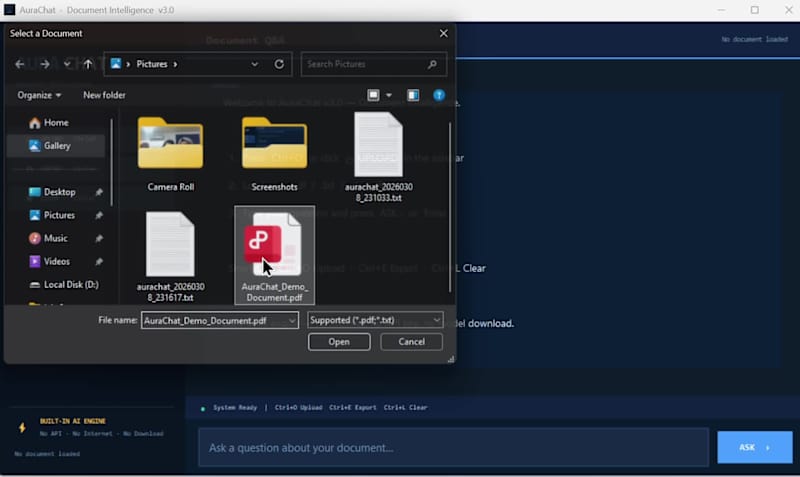Viewport: 800px width, 477px height.
Task: Click the pin icon beside Music
Action: pos(99,238)
